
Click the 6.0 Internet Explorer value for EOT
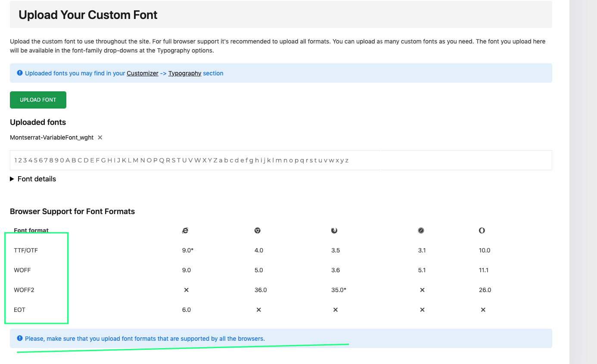tap(187, 310)
